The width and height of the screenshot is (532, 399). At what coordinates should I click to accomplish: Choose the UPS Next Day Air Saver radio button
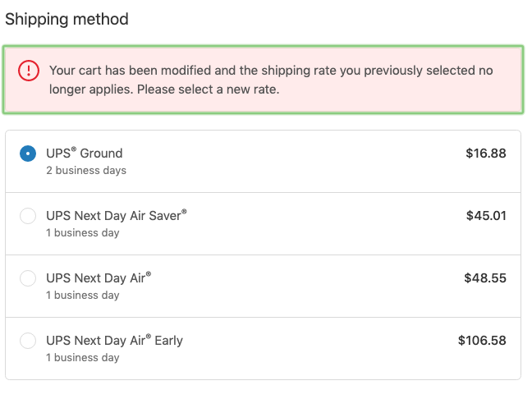pos(28,216)
